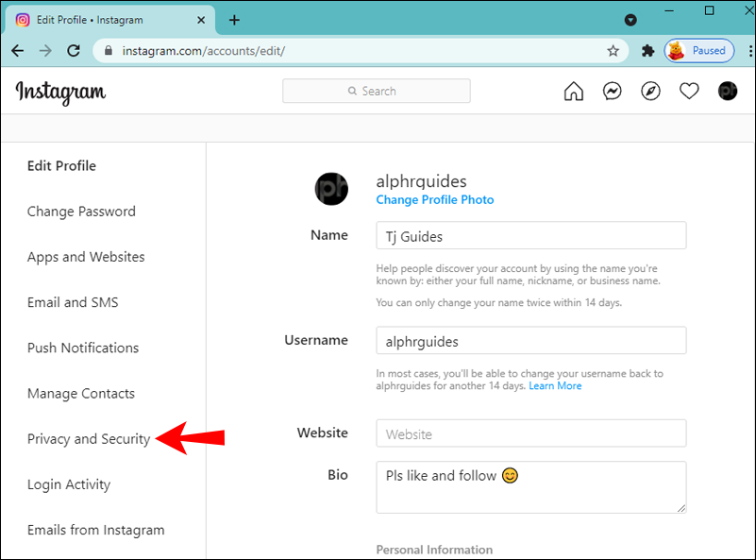The width and height of the screenshot is (756, 560).
Task: Open Apps and Websites section
Action: pos(86,257)
